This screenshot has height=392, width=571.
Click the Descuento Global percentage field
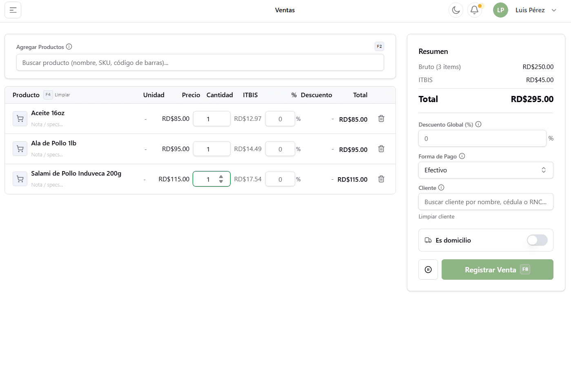coord(482,138)
